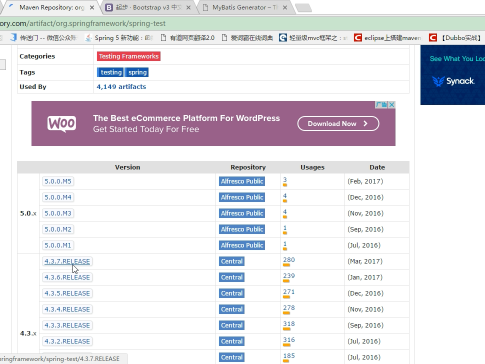
Task: Switch to the Bootstrap v3 tab
Action: click(148, 7)
